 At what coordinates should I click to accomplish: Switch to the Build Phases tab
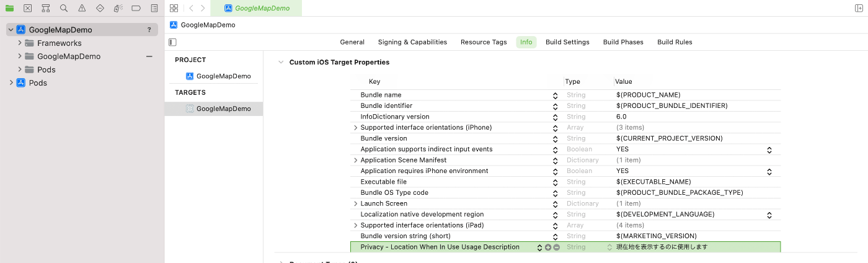pos(623,42)
